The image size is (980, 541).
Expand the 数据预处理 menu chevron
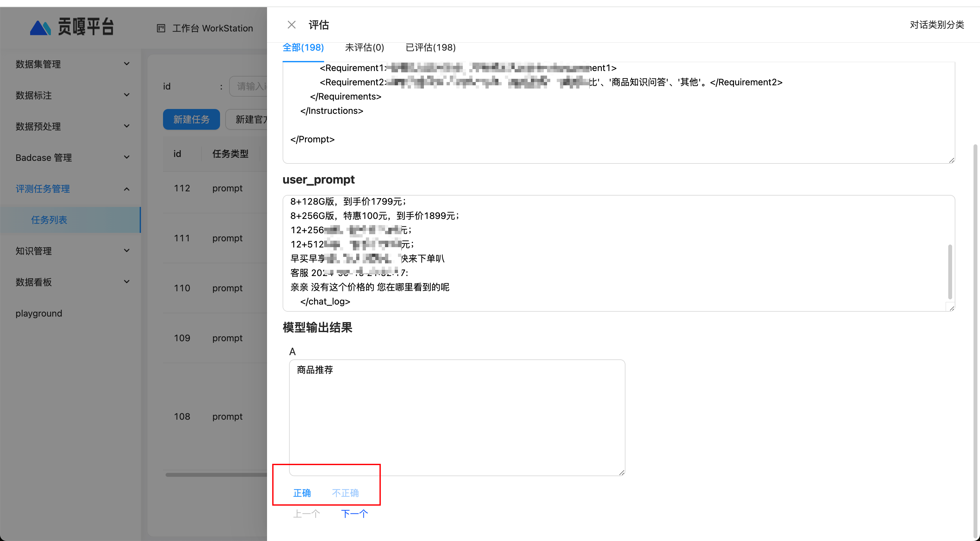point(127,126)
